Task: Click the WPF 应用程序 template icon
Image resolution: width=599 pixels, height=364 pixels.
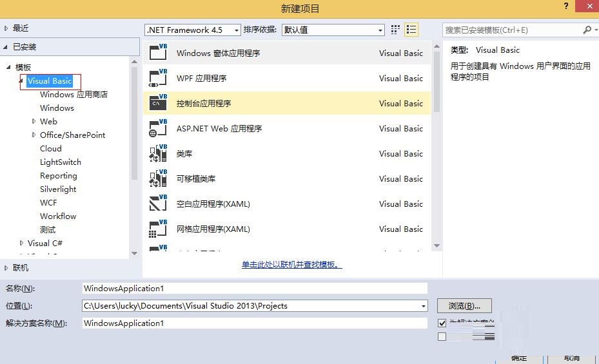Action: pos(158,78)
